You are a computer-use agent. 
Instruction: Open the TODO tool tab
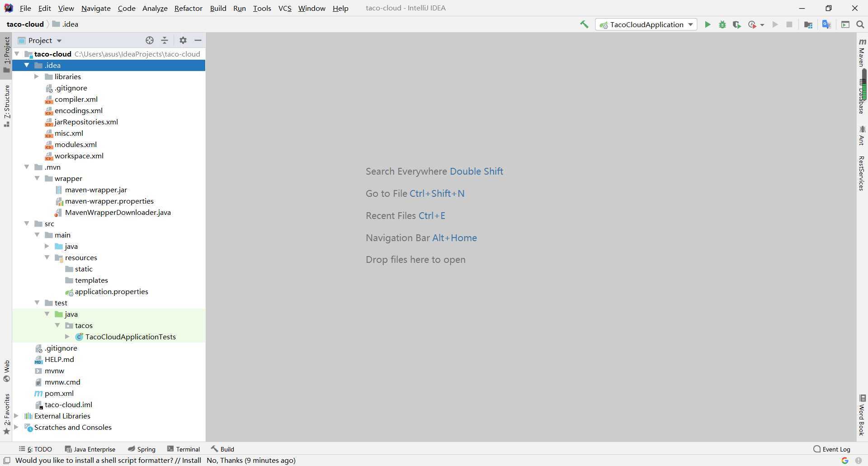(36, 449)
